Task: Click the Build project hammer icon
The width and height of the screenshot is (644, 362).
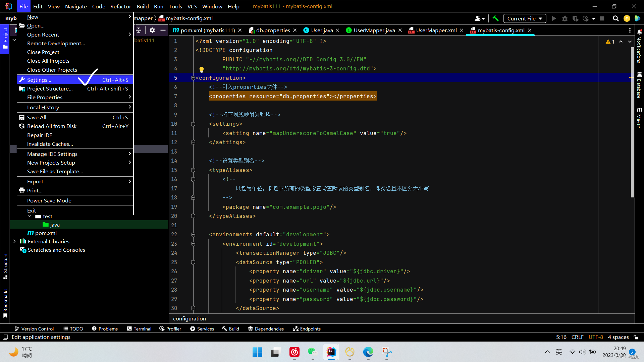Action: 495,18
